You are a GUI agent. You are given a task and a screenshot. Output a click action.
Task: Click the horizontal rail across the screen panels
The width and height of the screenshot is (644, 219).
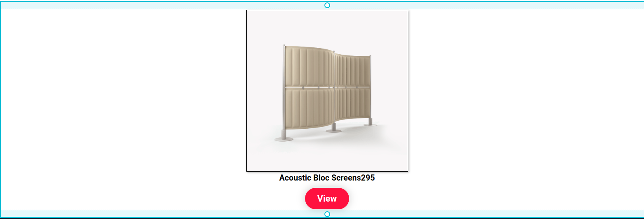(327, 87)
